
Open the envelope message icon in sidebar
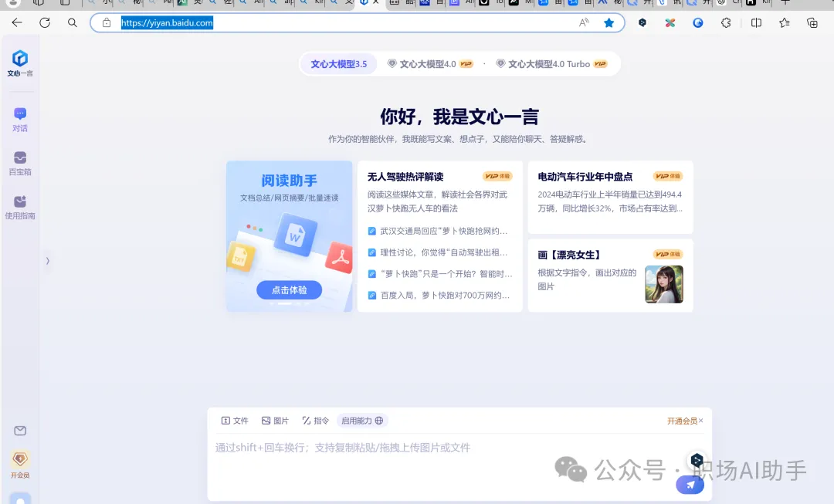[20, 431]
